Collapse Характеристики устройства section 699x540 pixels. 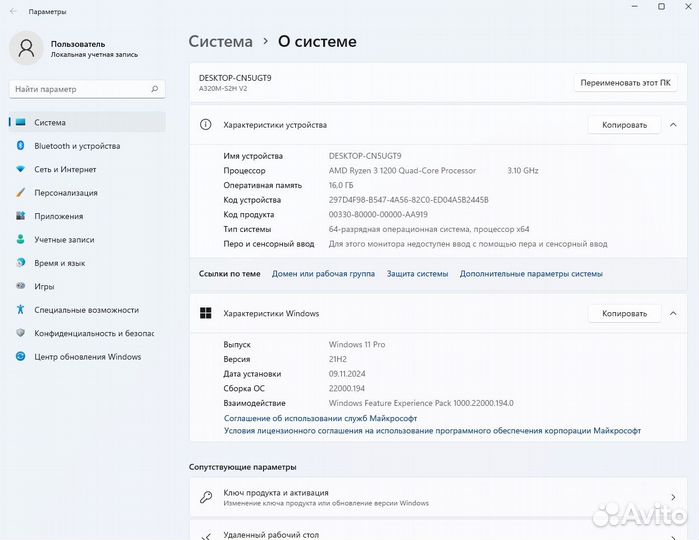tap(672, 125)
